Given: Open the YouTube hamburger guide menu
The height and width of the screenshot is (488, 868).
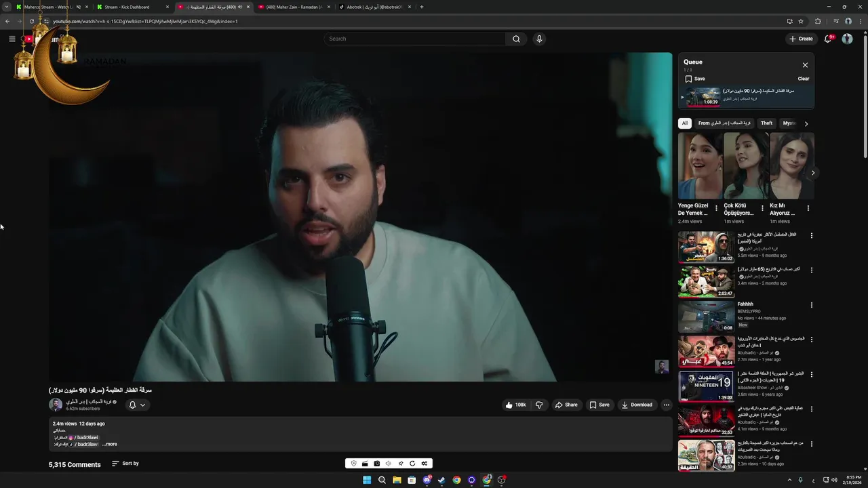Looking at the screenshot, I should [x=12, y=39].
